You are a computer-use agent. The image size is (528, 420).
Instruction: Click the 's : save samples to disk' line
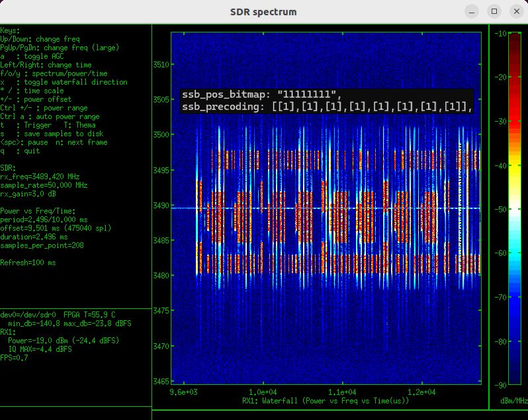(x=52, y=134)
